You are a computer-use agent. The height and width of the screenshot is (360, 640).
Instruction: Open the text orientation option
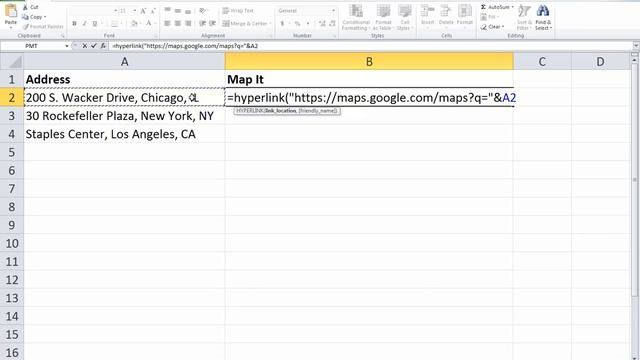(202, 10)
